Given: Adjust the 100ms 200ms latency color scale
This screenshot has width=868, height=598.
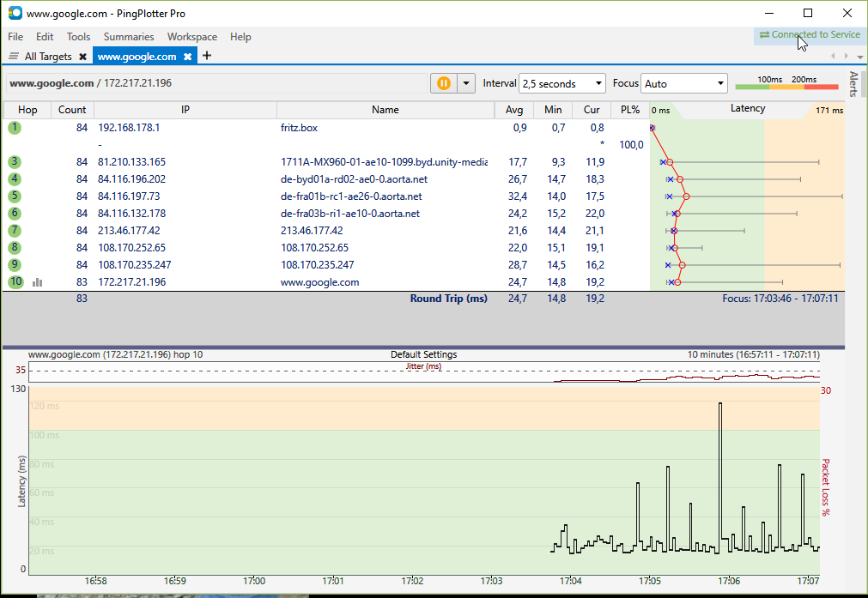Looking at the screenshot, I should [786, 82].
